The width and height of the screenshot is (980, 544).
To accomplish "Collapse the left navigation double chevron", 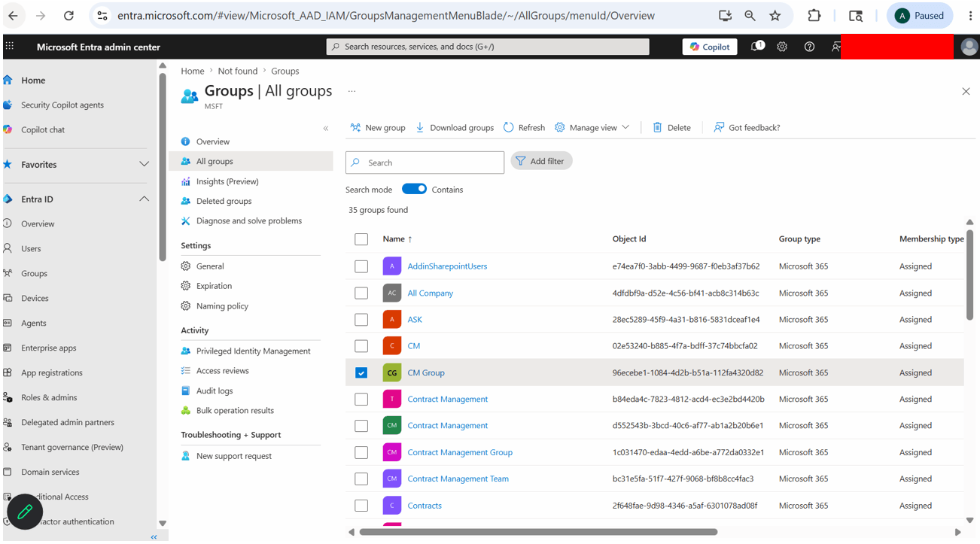I will [x=154, y=537].
